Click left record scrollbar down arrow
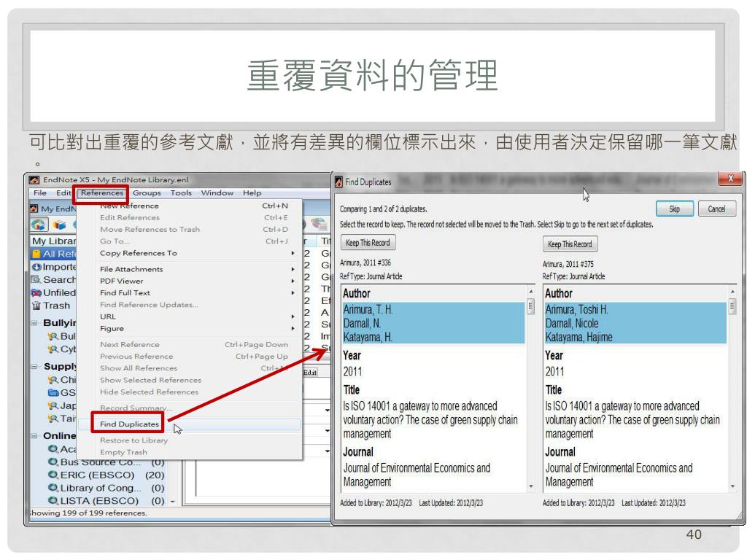The image size is (747, 560). point(531,486)
